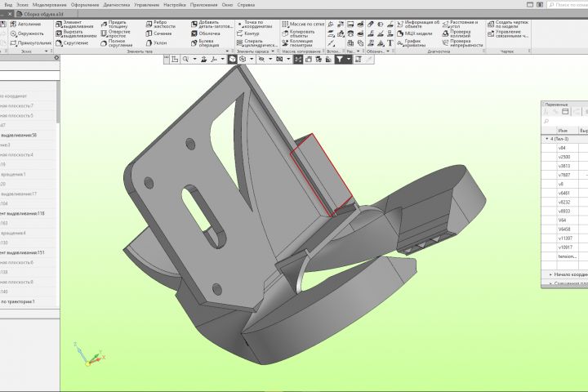The width and height of the screenshot is (588, 392).
Task: Click the model tree vertical scrollbar
Action: click(58, 102)
